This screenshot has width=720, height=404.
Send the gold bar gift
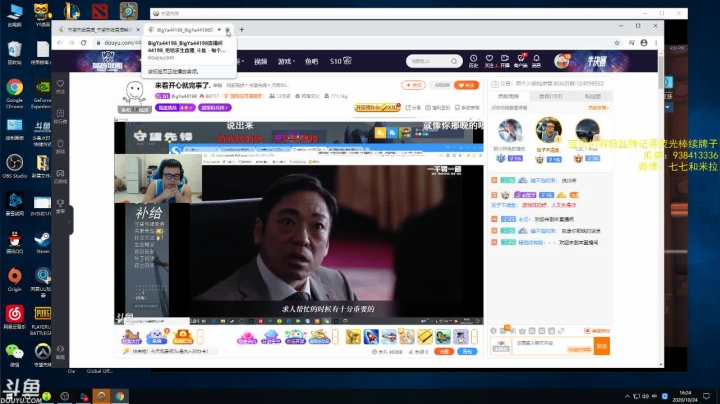point(425,337)
